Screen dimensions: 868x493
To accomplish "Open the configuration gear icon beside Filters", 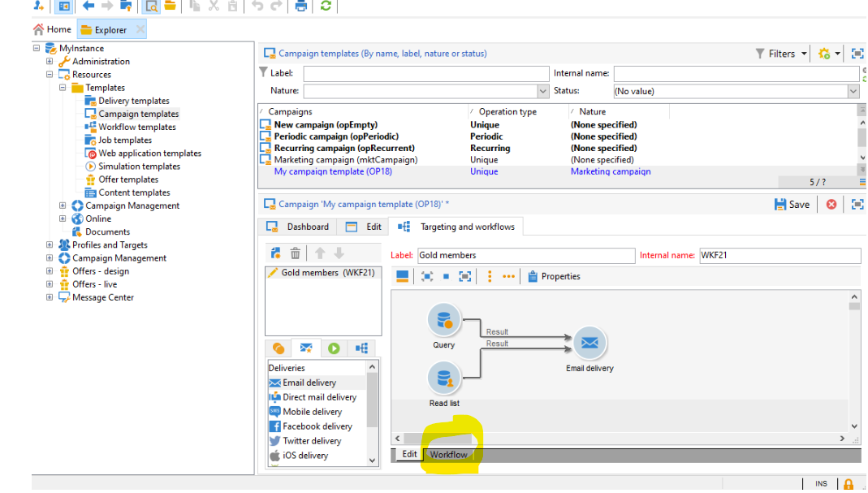I will point(823,53).
